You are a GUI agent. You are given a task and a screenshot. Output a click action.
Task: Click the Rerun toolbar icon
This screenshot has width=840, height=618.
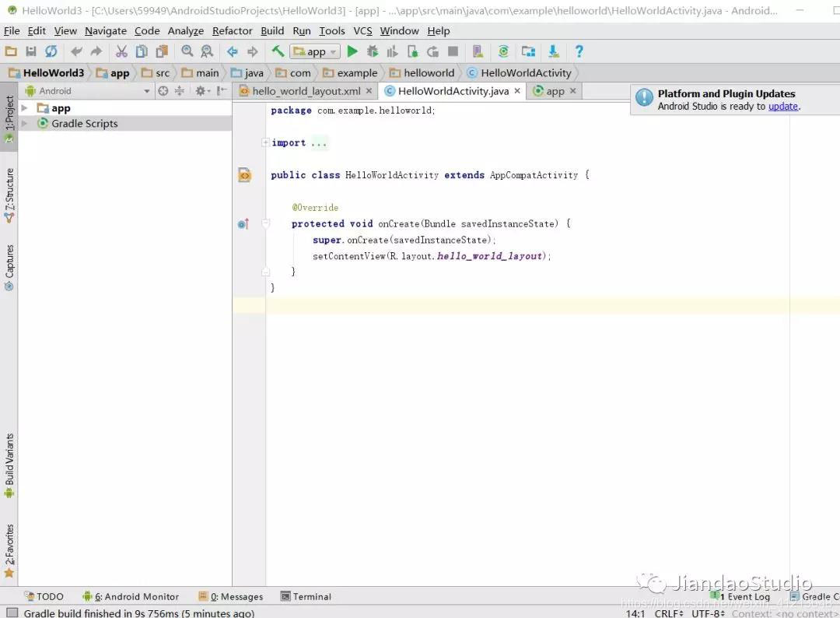click(x=433, y=51)
